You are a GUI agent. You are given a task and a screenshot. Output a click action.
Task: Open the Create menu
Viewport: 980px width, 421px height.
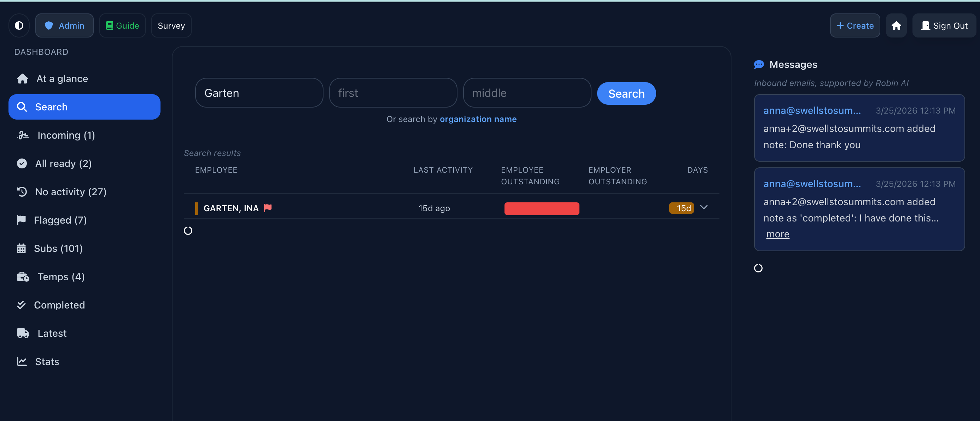coord(854,25)
